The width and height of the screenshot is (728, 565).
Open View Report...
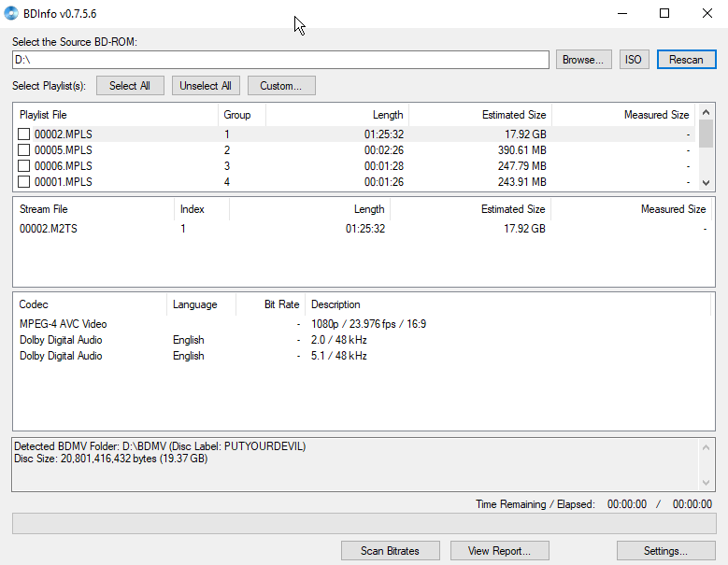[500, 551]
